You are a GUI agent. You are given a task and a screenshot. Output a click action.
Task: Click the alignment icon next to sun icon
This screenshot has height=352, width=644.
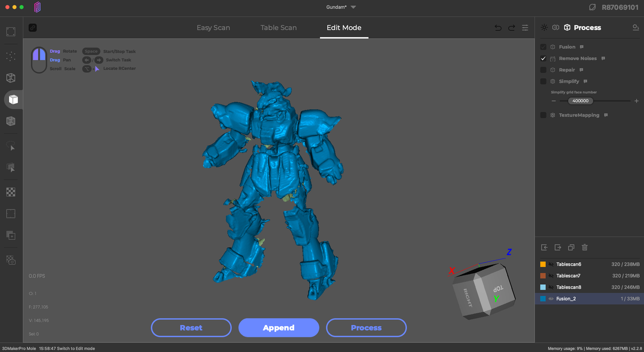[556, 27]
